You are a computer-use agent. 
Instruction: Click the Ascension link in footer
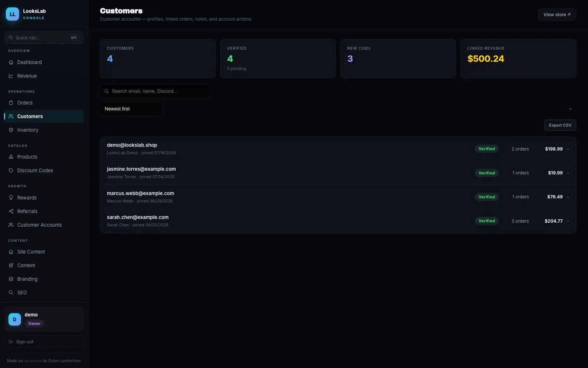tap(33, 361)
